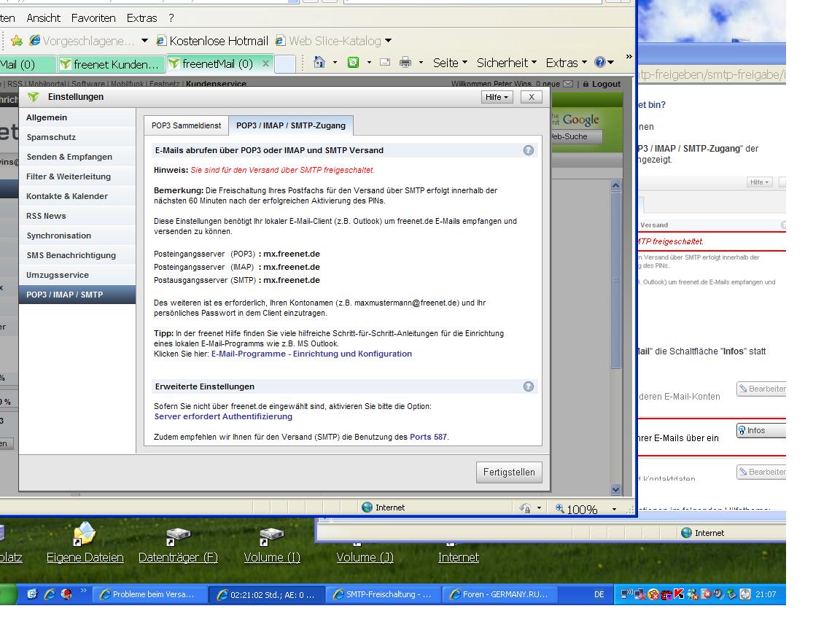Follow the 'Server erfordert Authentifizierung' link

[x=223, y=417]
